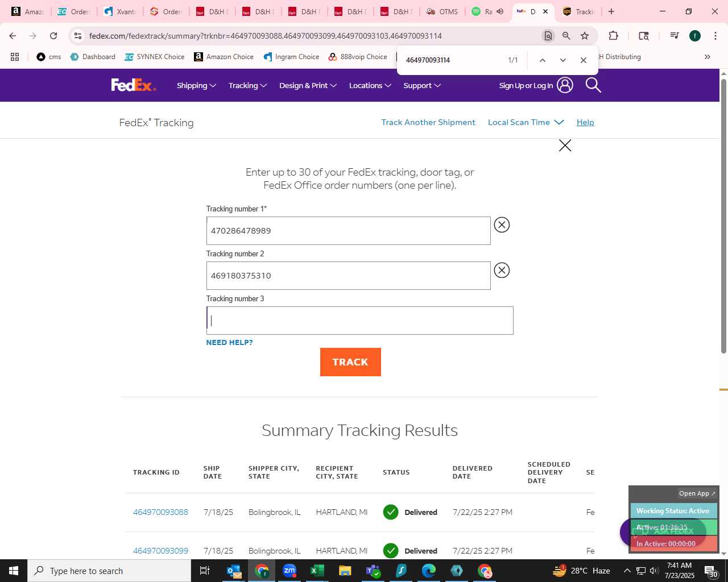Expand the Tracking menu
Viewport: 728px width, 582px height.
coord(247,85)
